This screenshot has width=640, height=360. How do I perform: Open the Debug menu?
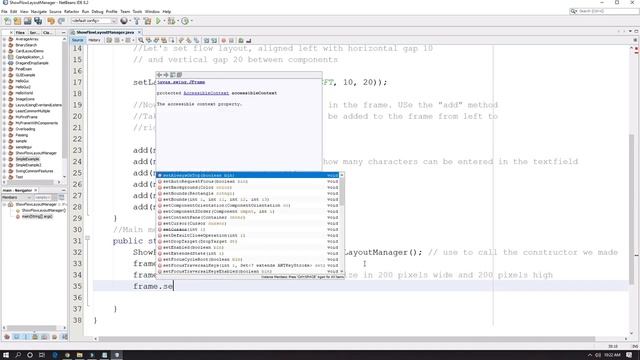pos(97,11)
